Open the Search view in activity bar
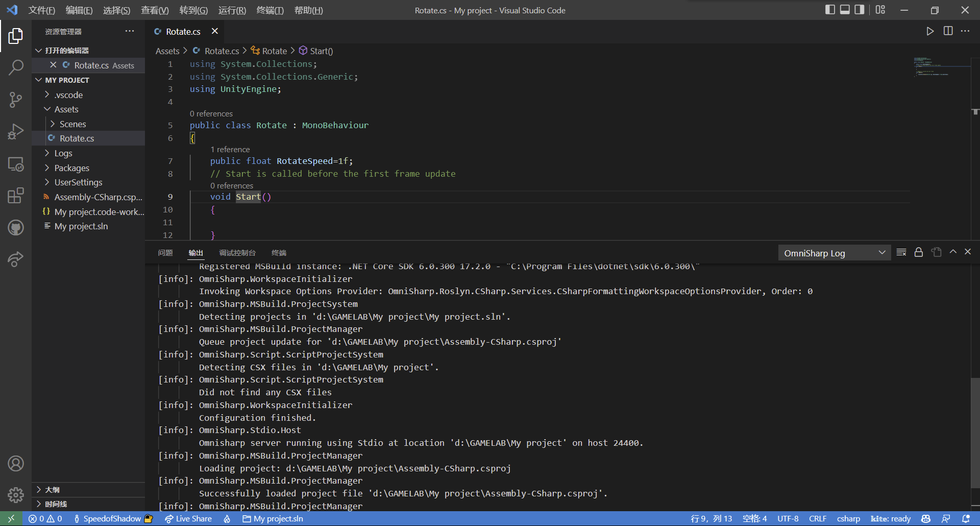980x526 pixels. (x=16, y=67)
